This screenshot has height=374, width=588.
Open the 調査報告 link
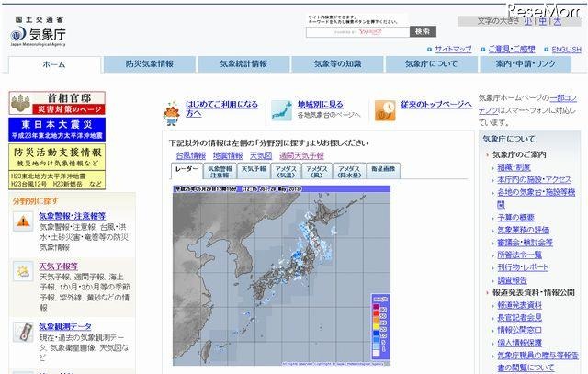coord(512,280)
